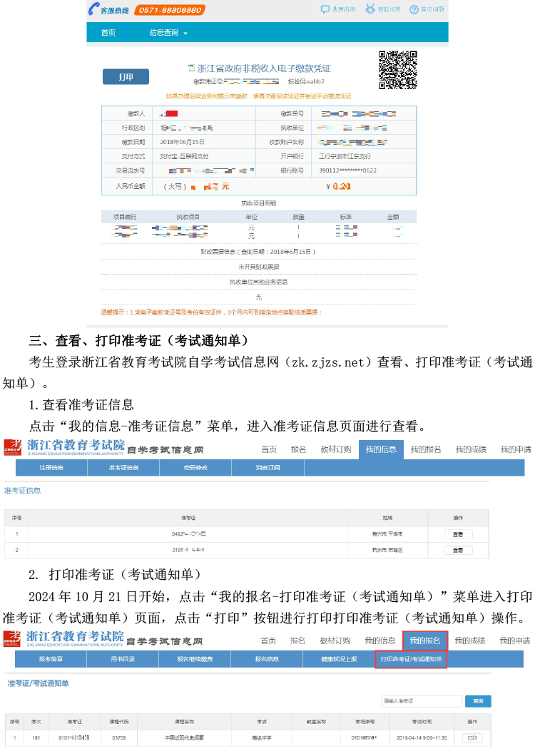Click 我的成绩 tab in the 准考证信息 page header
This screenshot has height=756, width=535.
coord(471,449)
